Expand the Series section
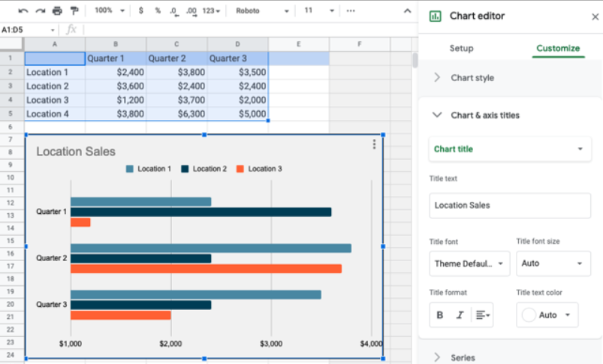Viewport: 603px width, 364px height. click(463, 357)
